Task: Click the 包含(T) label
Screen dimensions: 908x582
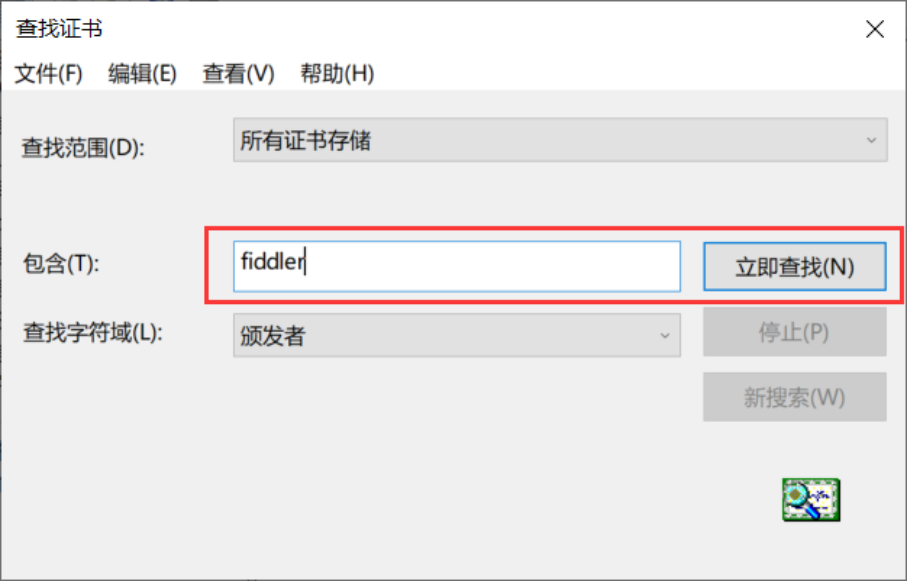Action: click(x=61, y=263)
